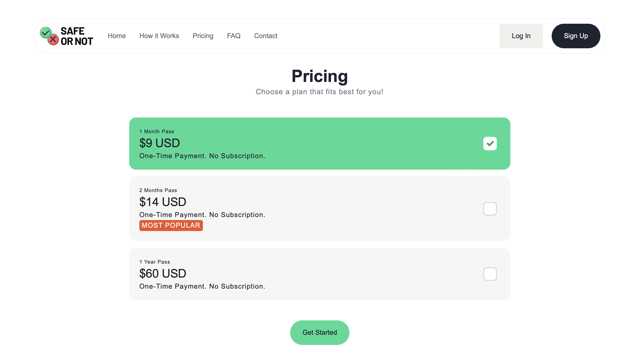640x364 pixels.
Task: Navigate to the Contact page
Action: [x=266, y=36]
